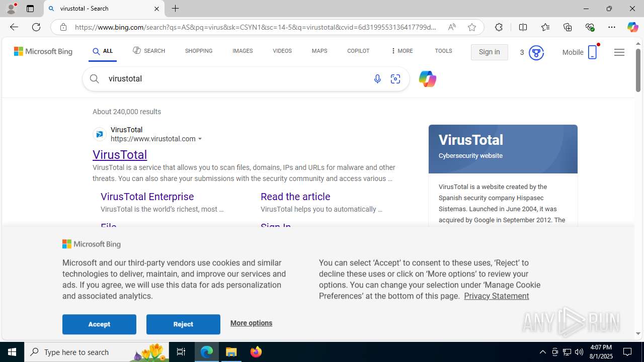Activate Read aloud icon in address bar

pyautogui.click(x=452, y=27)
